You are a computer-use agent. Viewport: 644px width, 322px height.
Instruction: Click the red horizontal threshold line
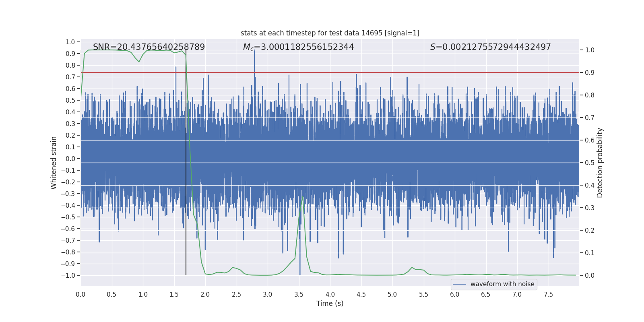point(330,72)
